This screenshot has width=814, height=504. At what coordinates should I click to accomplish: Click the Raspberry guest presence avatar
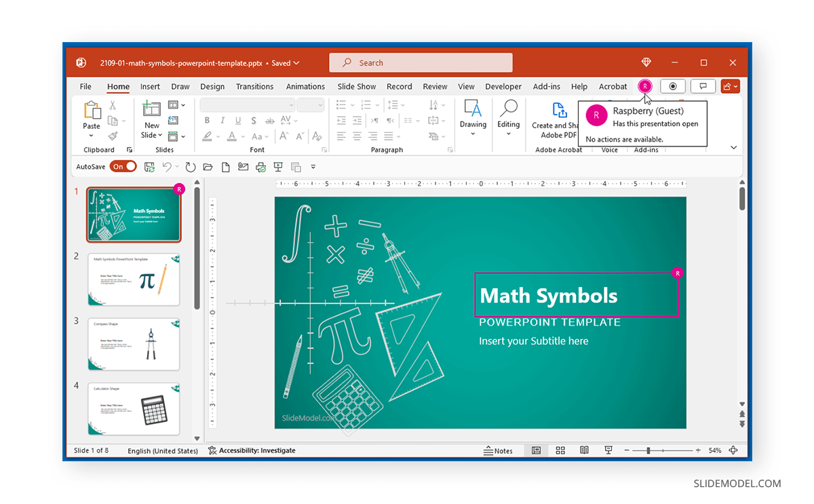click(645, 86)
